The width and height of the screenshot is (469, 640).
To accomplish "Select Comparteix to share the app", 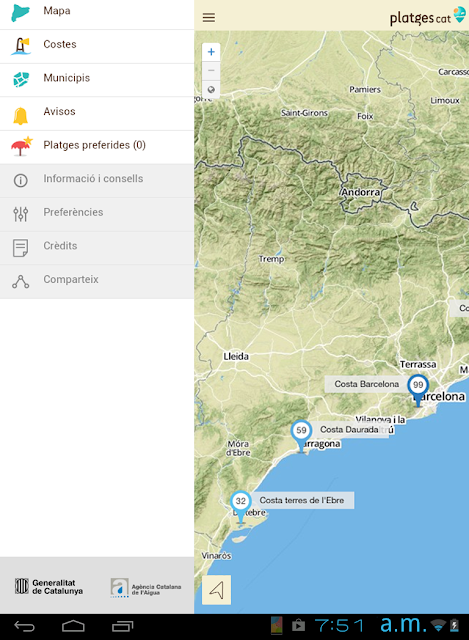I will [x=97, y=282].
